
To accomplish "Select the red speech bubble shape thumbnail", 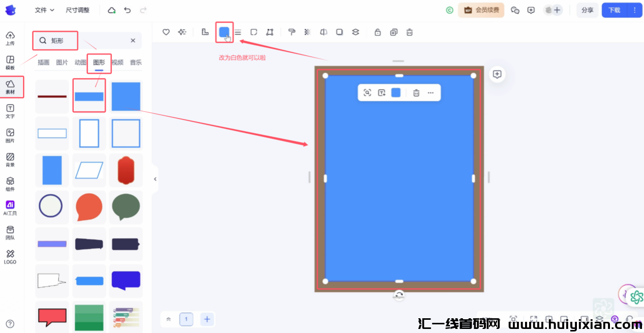I will tap(52, 317).
